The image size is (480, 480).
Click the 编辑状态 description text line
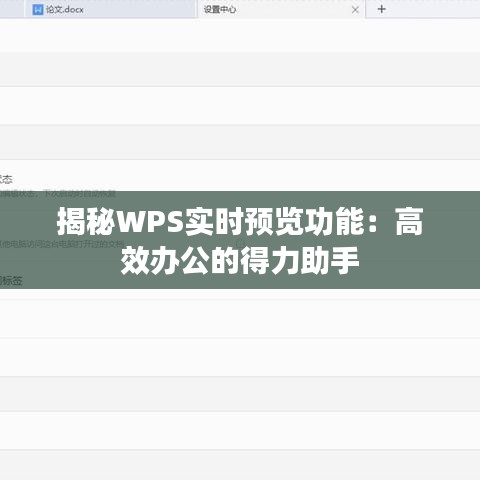click(58, 194)
